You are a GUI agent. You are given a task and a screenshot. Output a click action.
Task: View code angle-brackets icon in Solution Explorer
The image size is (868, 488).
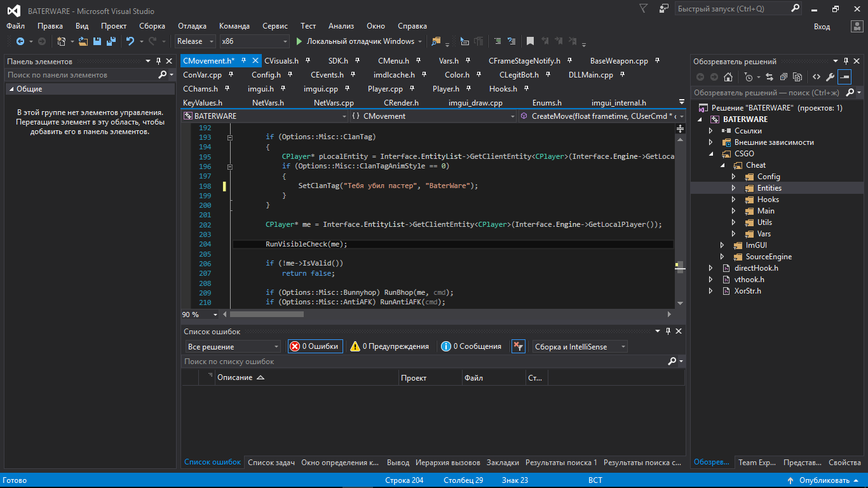coord(817,77)
